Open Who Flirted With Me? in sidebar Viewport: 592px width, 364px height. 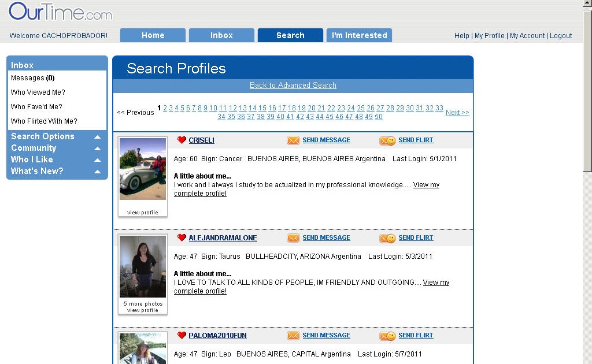pos(44,121)
